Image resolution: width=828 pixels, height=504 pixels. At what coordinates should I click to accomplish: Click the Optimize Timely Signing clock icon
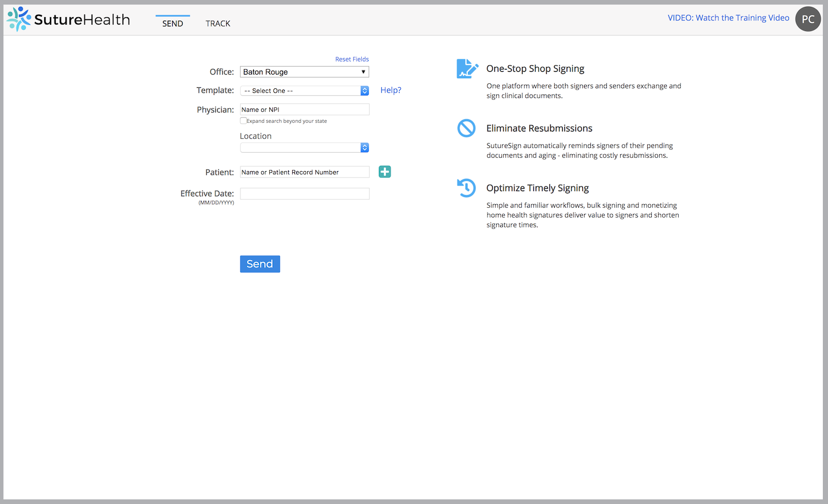466,188
